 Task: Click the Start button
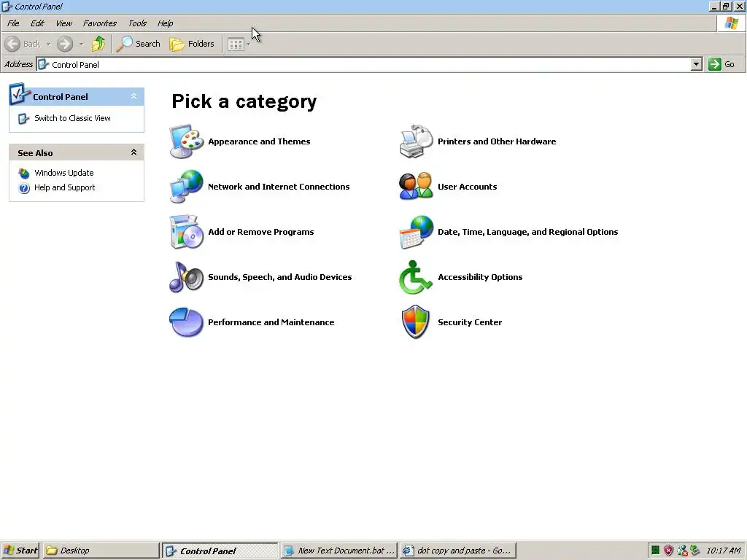pyautogui.click(x=20, y=551)
